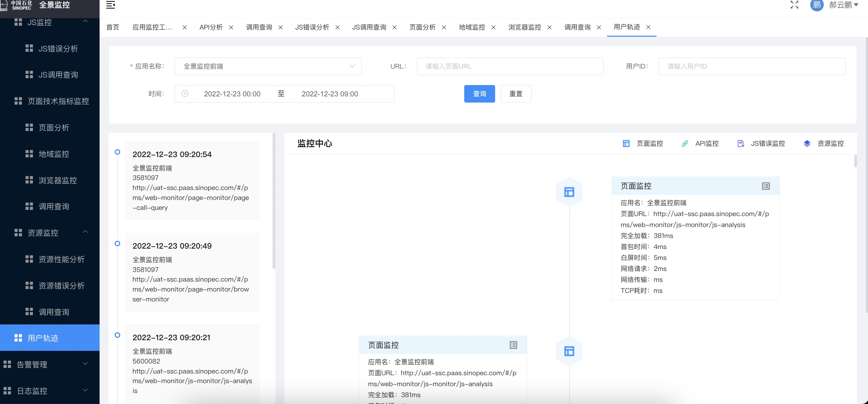Close the 浏览器监控 tab
The image size is (868, 404).
click(549, 27)
